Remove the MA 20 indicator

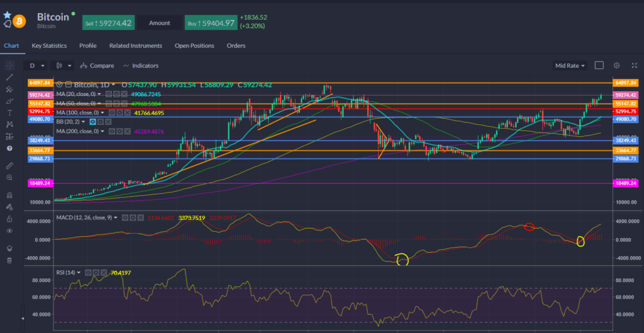(x=124, y=94)
